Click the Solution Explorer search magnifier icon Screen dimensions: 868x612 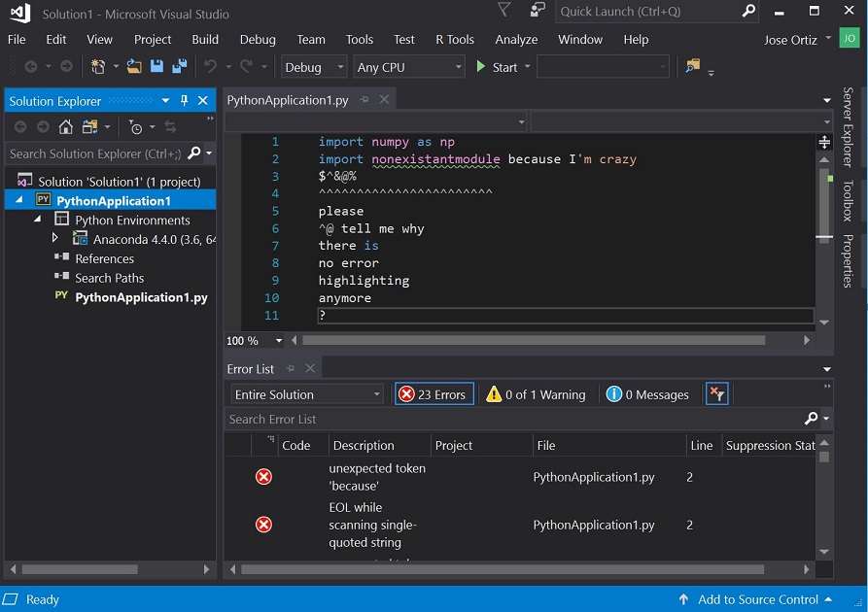(193, 153)
